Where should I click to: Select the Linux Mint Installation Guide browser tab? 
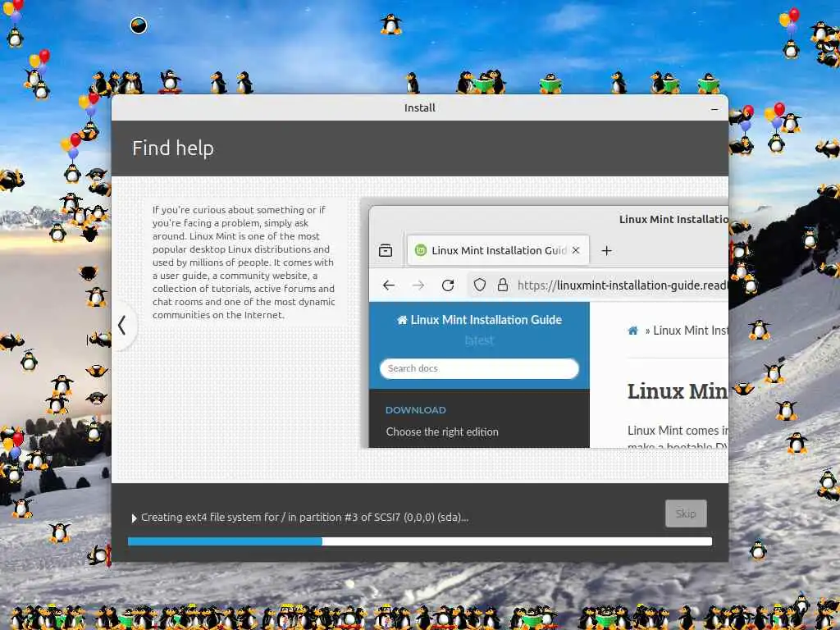(x=498, y=250)
